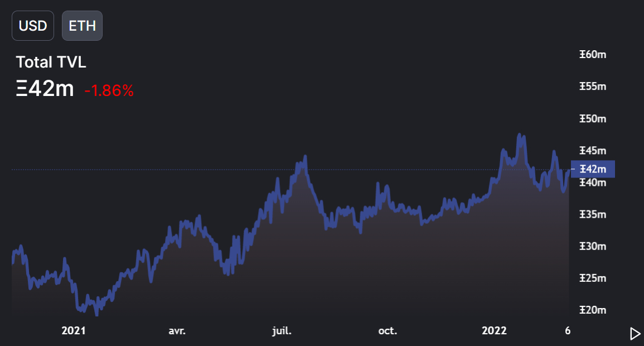Click the Ξ20m label on price axis
644x346 pixels.
(x=593, y=310)
